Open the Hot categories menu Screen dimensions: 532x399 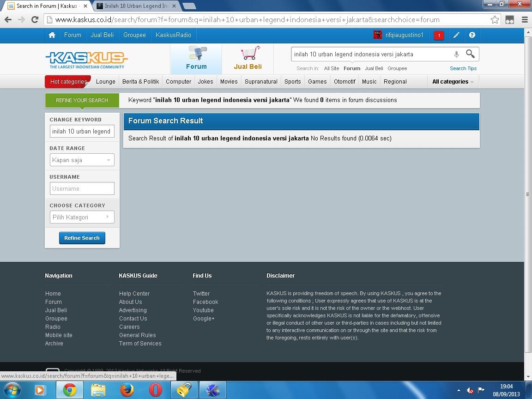(68, 82)
